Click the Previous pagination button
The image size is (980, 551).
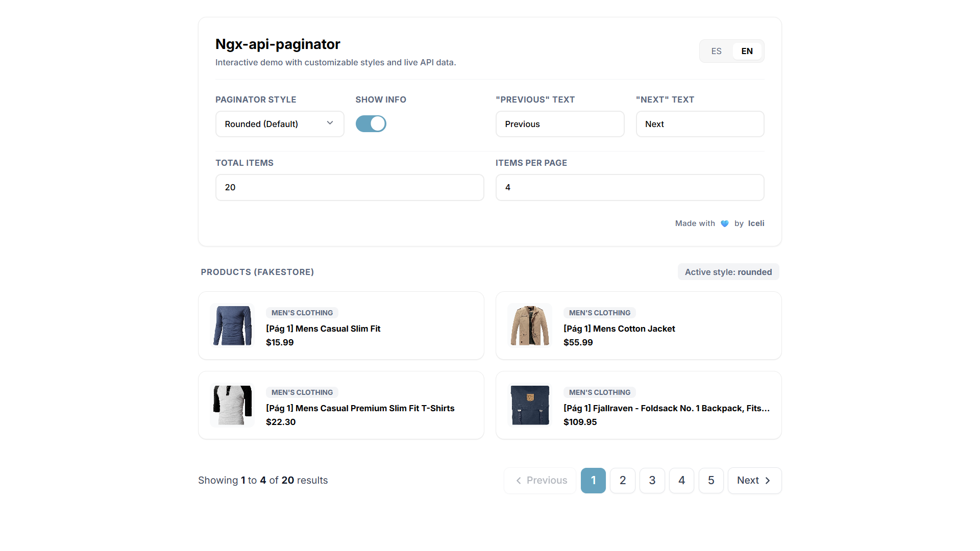(x=540, y=481)
